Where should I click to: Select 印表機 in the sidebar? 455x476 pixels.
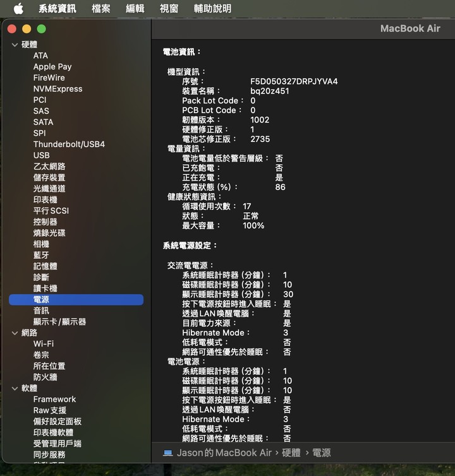coord(45,199)
